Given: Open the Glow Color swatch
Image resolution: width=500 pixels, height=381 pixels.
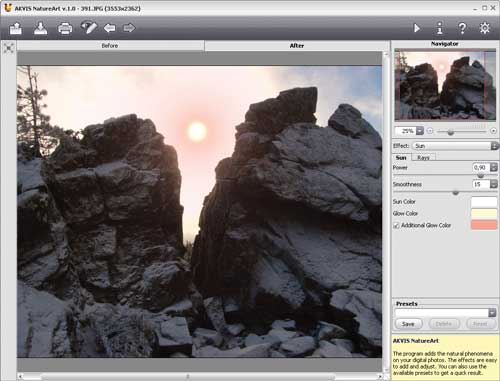Looking at the screenshot, I should (484, 213).
